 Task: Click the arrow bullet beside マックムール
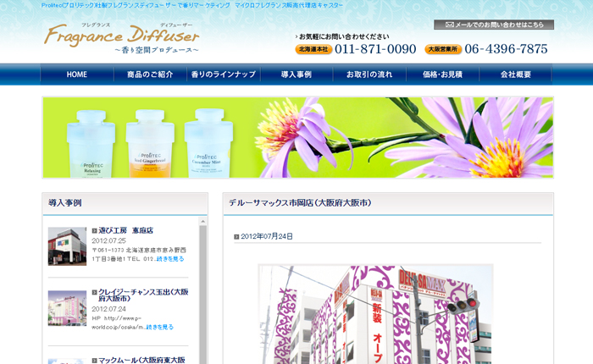point(95,361)
